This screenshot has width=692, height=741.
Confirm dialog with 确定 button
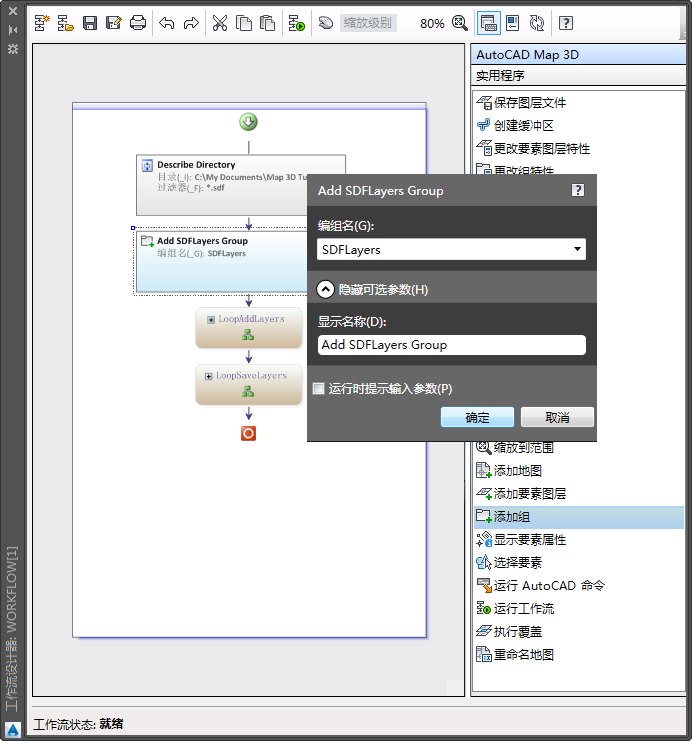(477, 417)
